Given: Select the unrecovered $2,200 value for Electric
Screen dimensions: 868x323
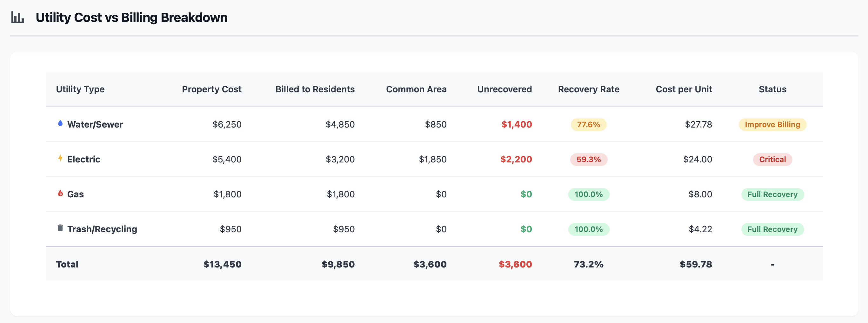Looking at the screenshot, I should click(x=516, y=159).
